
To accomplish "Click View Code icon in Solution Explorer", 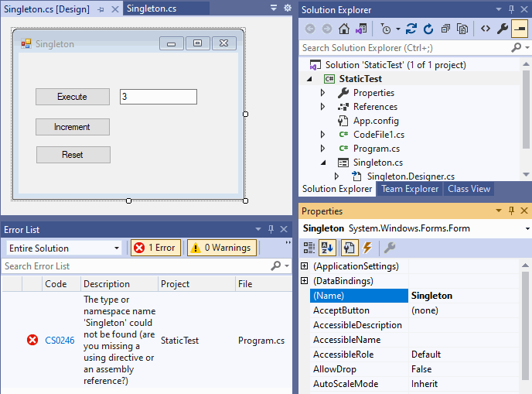I will (486, 29).
